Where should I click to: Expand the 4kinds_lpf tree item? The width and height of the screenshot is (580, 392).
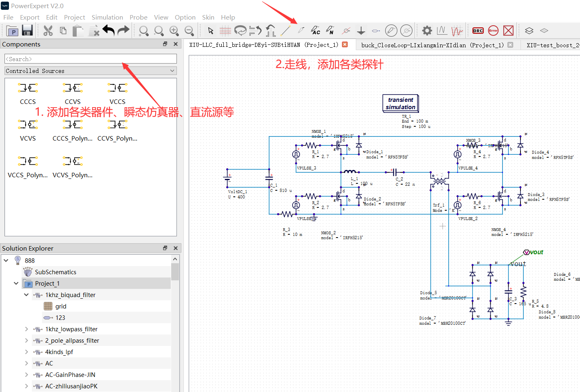point(26,352)
